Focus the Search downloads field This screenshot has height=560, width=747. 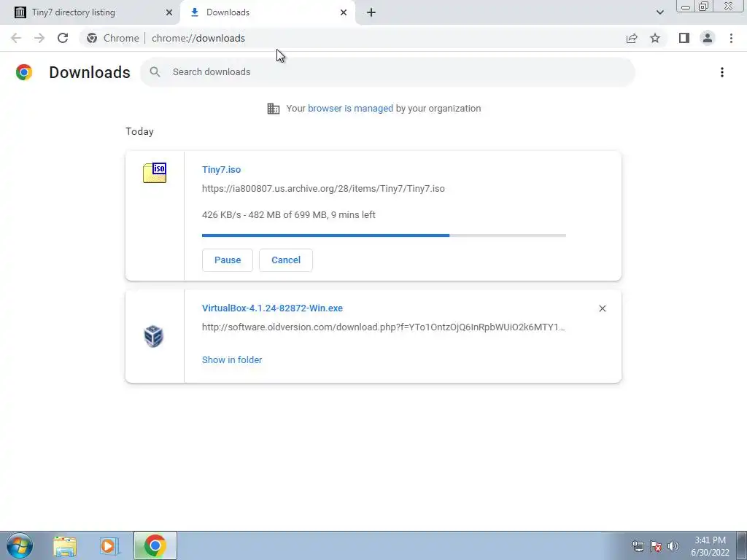[387, 72]
